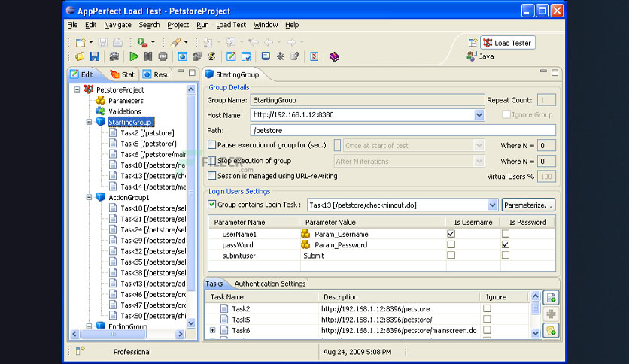
Task: Click add task icon beside Tasks table
Action: click(552, 298)
